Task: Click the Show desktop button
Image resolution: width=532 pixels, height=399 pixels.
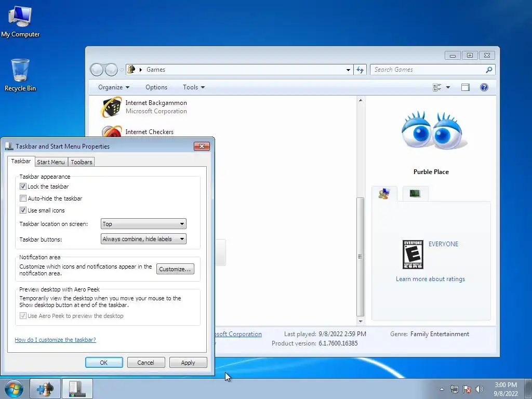Action: 529,389
